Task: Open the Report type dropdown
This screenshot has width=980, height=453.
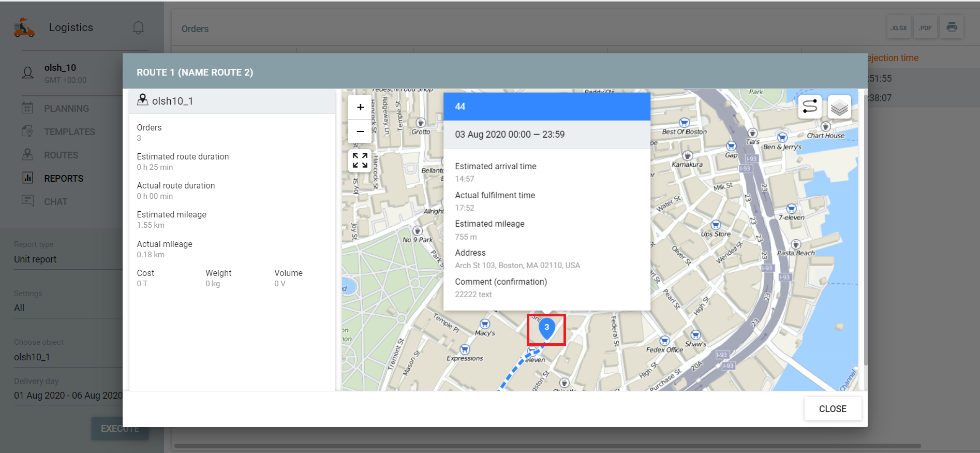Action: tap(67, 259)
